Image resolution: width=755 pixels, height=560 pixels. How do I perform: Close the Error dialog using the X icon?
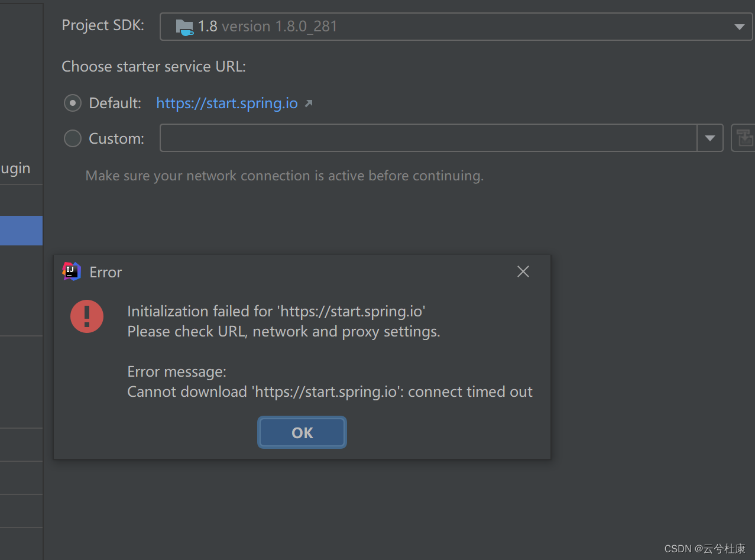click(x=523, y=271)
